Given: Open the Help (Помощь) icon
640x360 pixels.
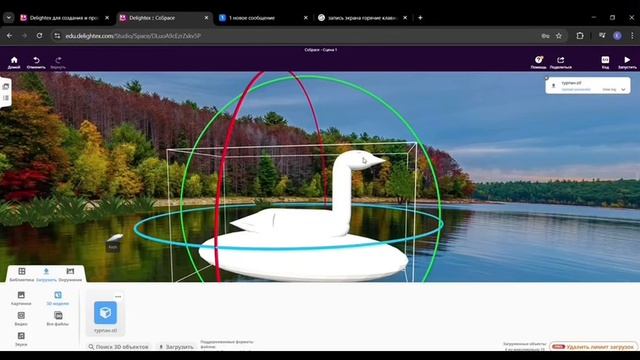Looking at the screenshot, I should (538, 62).
